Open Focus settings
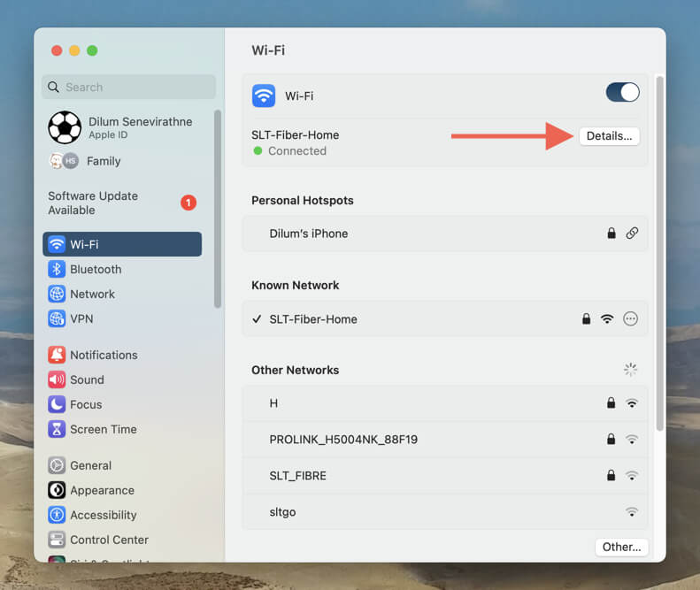The image size is (700, 590). click(122, 404)
